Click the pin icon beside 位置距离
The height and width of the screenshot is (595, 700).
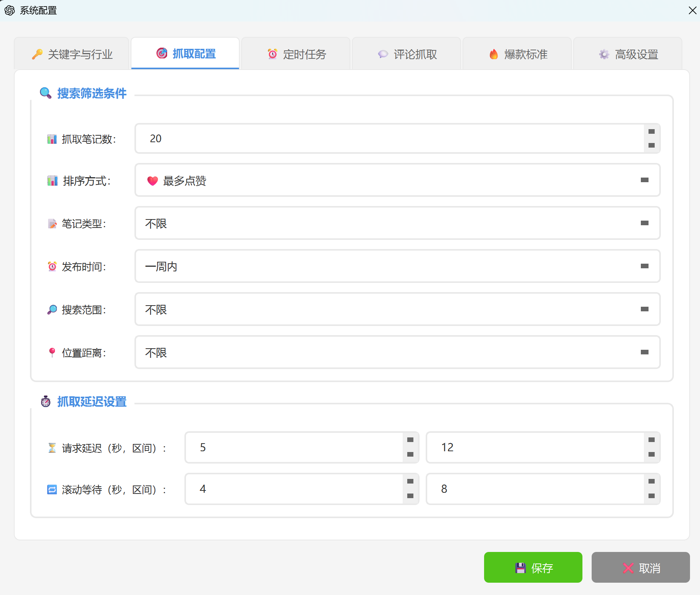coord(51,352)
